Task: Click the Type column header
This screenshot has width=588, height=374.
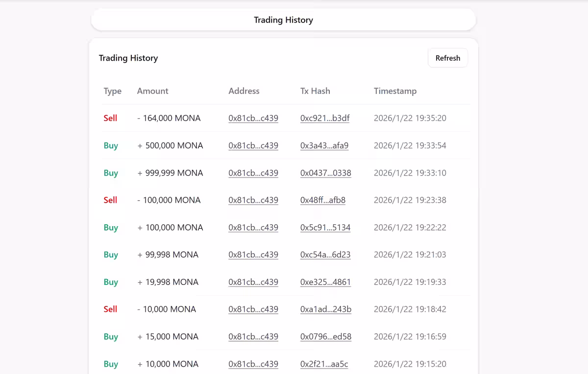Action: pyautogui.click(x=112, y=91)
